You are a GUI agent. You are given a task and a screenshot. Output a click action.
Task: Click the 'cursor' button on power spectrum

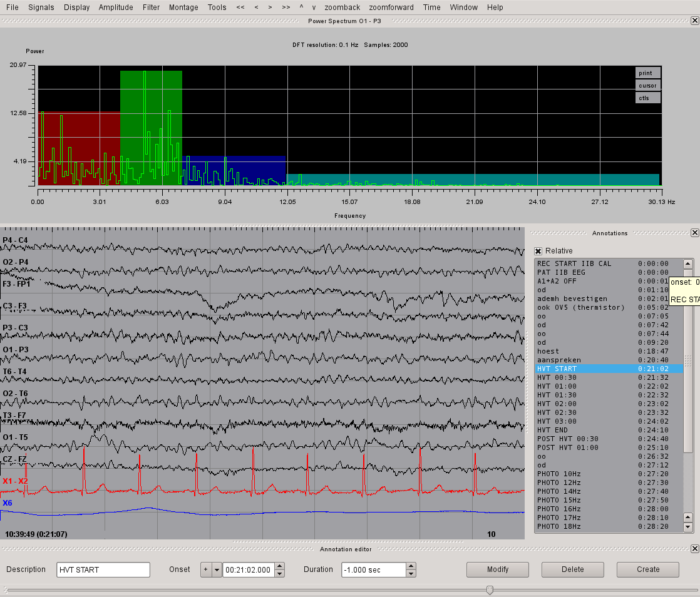pyautogui.click(x=647, y=86)
